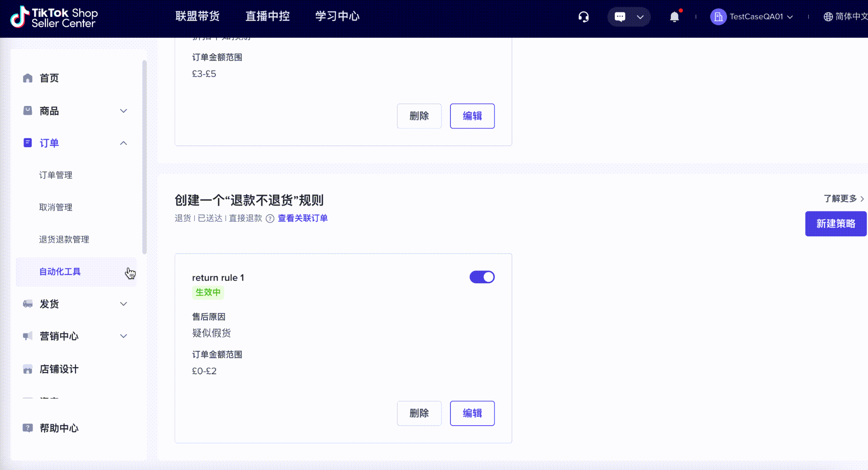
Task: Expand the 商品 sidebar section
Action: coord(123,111)
